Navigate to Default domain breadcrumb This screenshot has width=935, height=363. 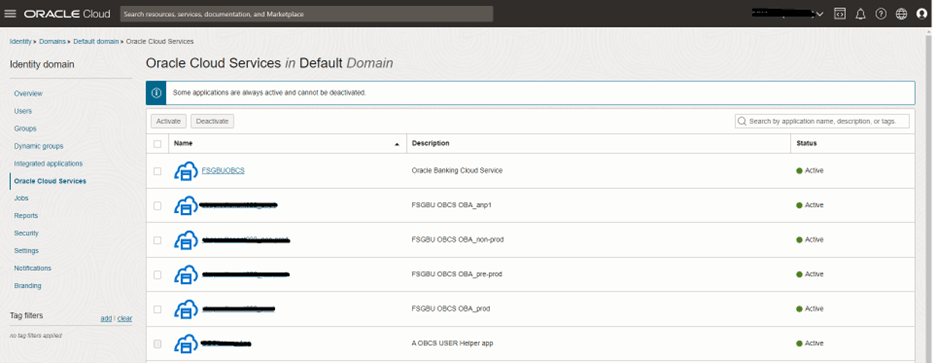96,42
